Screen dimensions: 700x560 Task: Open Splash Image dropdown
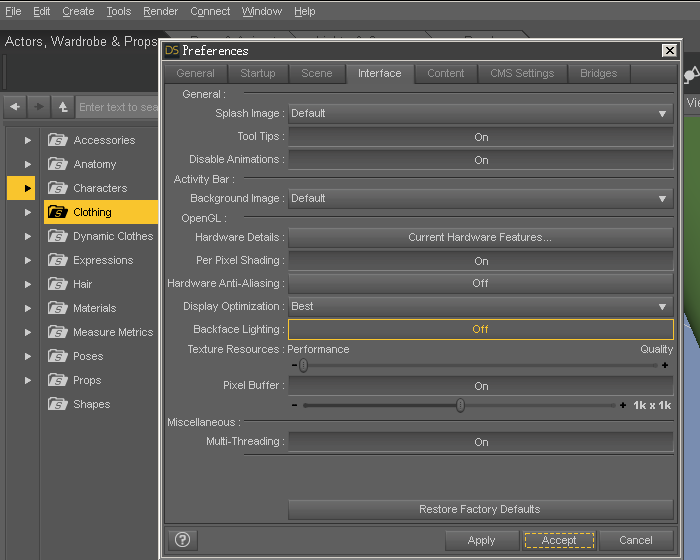point(481,113)
